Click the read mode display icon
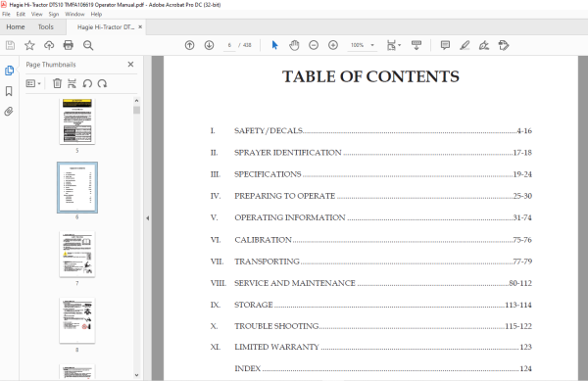 pyautogui.click(x=416, y=45)
